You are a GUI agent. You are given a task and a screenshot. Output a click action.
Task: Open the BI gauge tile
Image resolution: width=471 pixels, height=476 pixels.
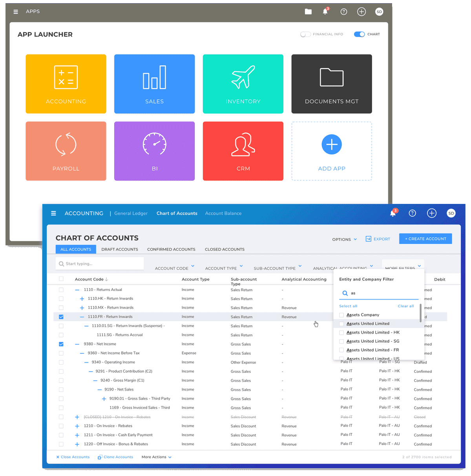154,151
